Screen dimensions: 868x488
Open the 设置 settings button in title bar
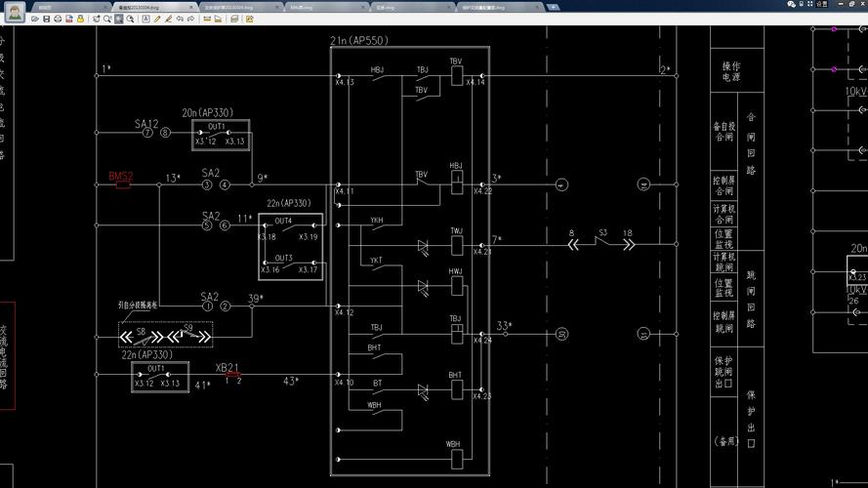click(x=821, y=4)
